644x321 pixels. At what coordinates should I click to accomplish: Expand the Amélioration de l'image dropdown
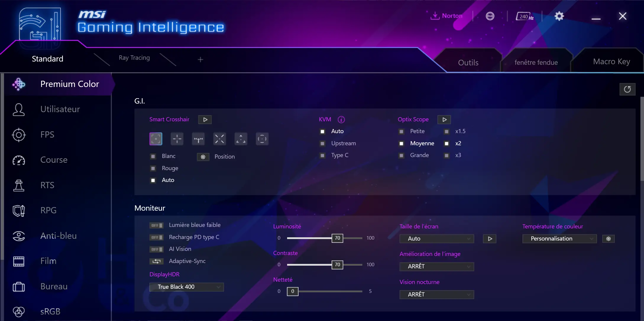(x=437, y=265)
